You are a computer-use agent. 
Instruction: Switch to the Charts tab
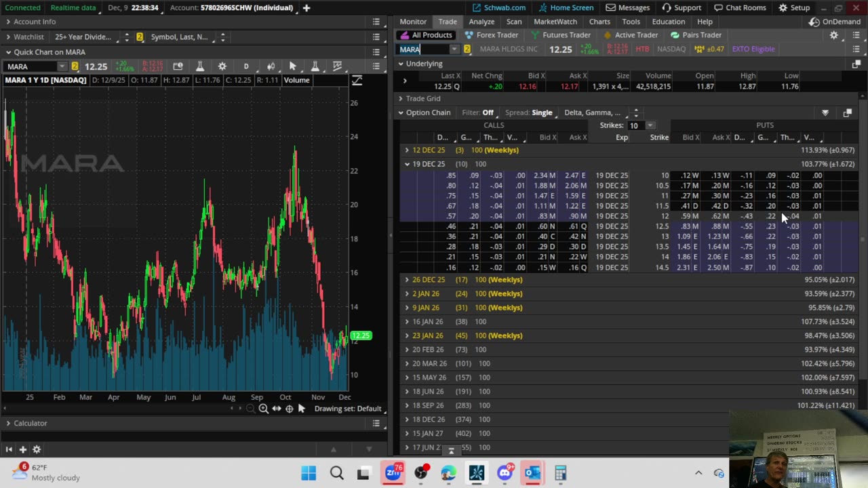pyautogui.click(x=599, y=22)
